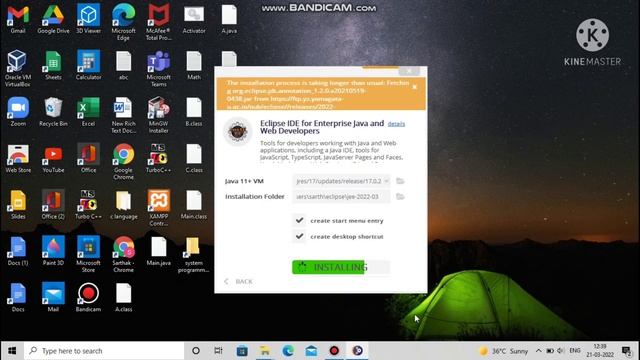Open File Explorer from taskbar
Viewport: 640px width, 360px height.
[265, 351]
